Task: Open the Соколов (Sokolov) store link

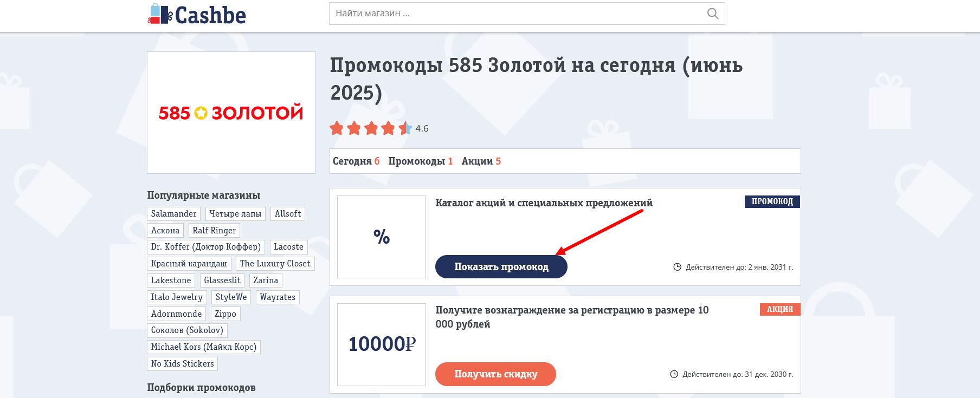Action: (x=187, y=330)
